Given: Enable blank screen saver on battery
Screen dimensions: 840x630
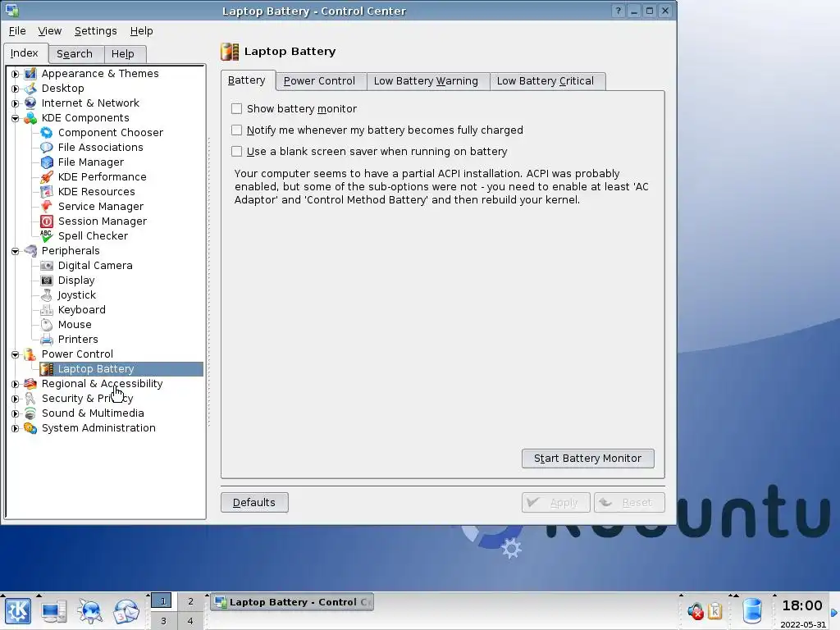Looking at the screenshot, I should point(236,152).
